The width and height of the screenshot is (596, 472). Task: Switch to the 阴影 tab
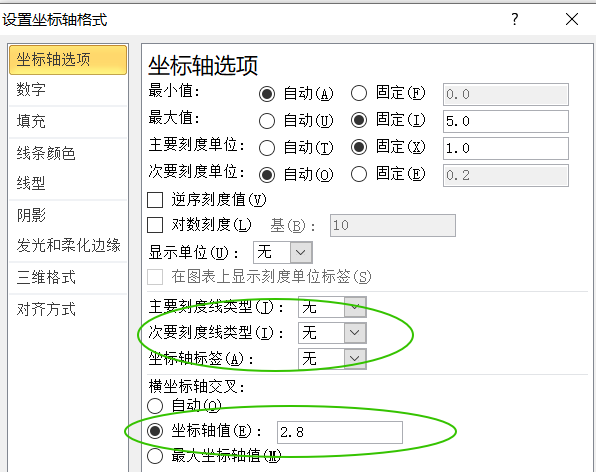pos(68,215)
